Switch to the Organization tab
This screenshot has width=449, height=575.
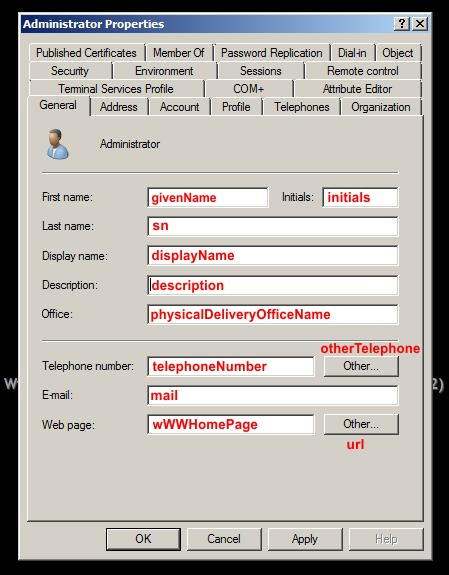[x=381, y=107]
